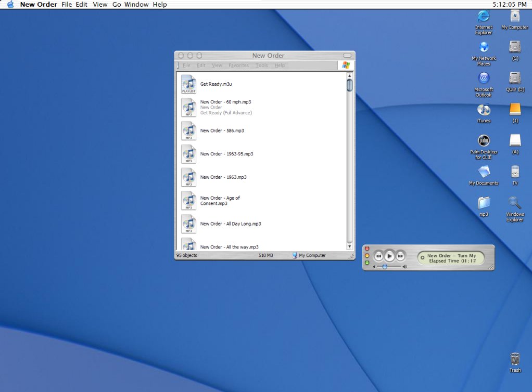Click rewind button in the player
Screen dimensions: 532x392
tap(378, 256)
